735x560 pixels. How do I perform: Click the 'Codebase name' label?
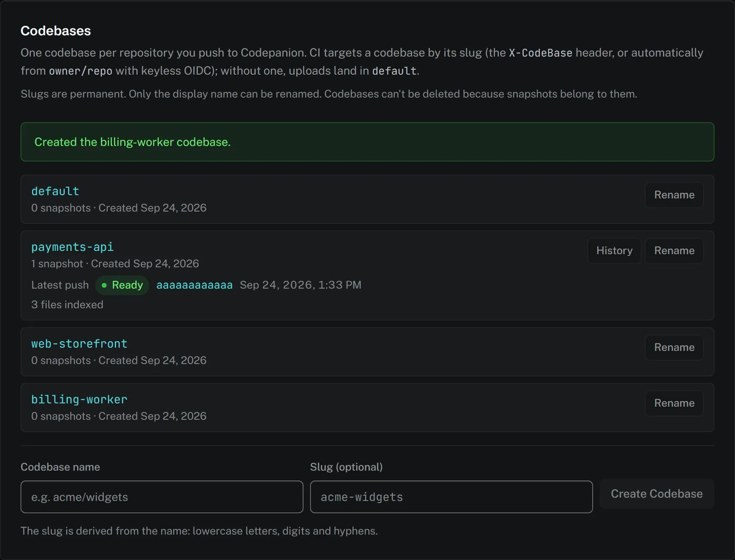(60, 467)
